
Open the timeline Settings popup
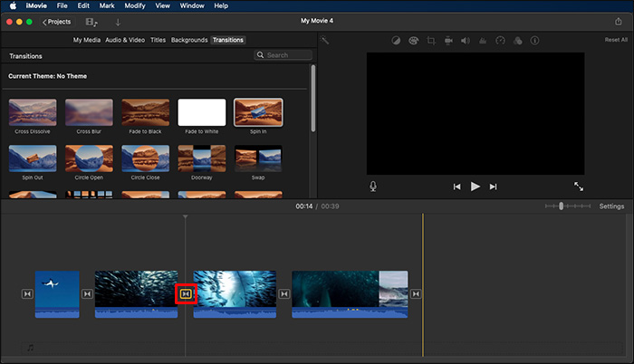point(611,206)
